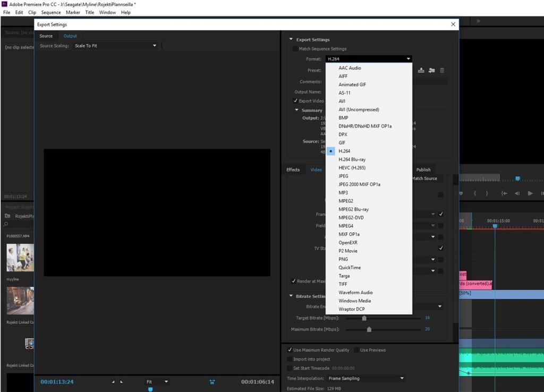The image size is (544, 392).
Task: Open the Publish tab
Action: click(x=423, y=169)
